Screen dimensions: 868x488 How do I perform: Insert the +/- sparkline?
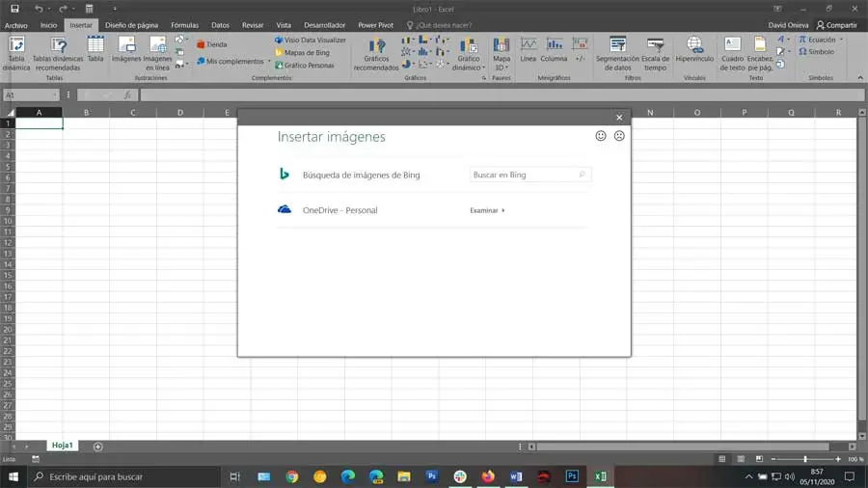580,49
